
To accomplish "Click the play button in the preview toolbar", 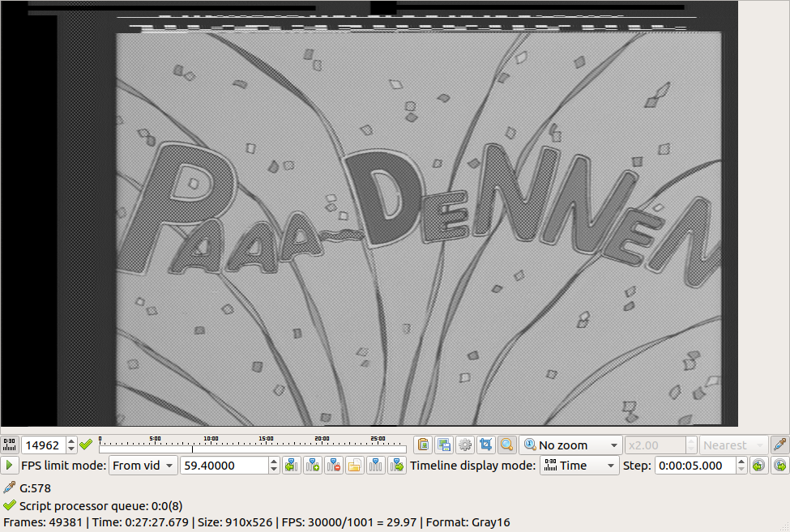I will click(x=10, y=466).
